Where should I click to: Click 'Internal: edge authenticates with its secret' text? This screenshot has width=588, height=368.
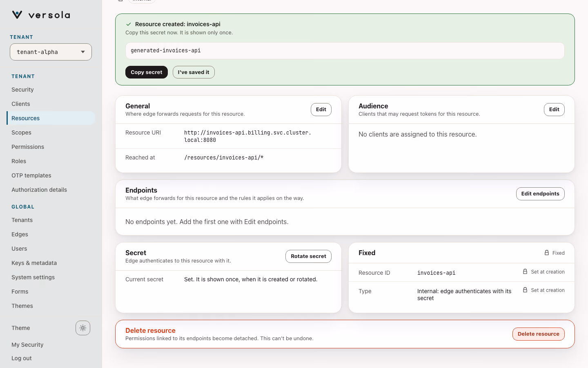point(464,294)
